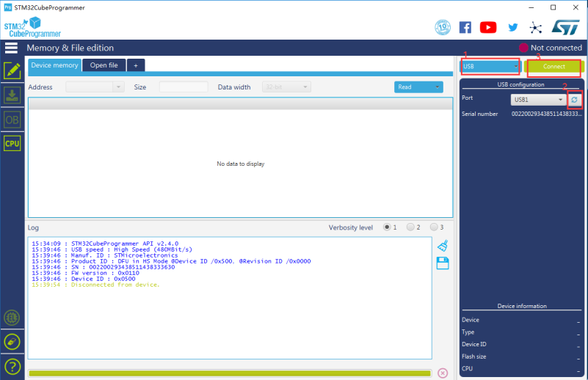The height and width of the screenshot is (380, 588).
Task: Click the 'Disconnected from device.' log line
Action: tap(95, 285)
